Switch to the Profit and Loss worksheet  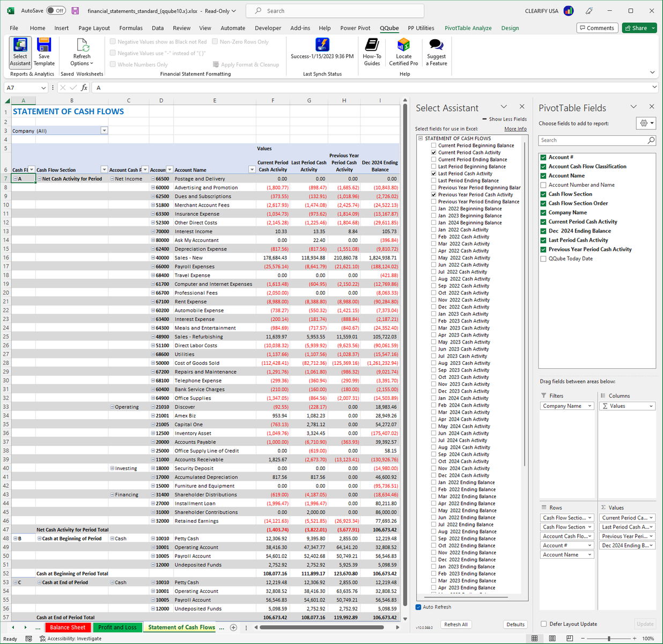[x=117, y=627]
